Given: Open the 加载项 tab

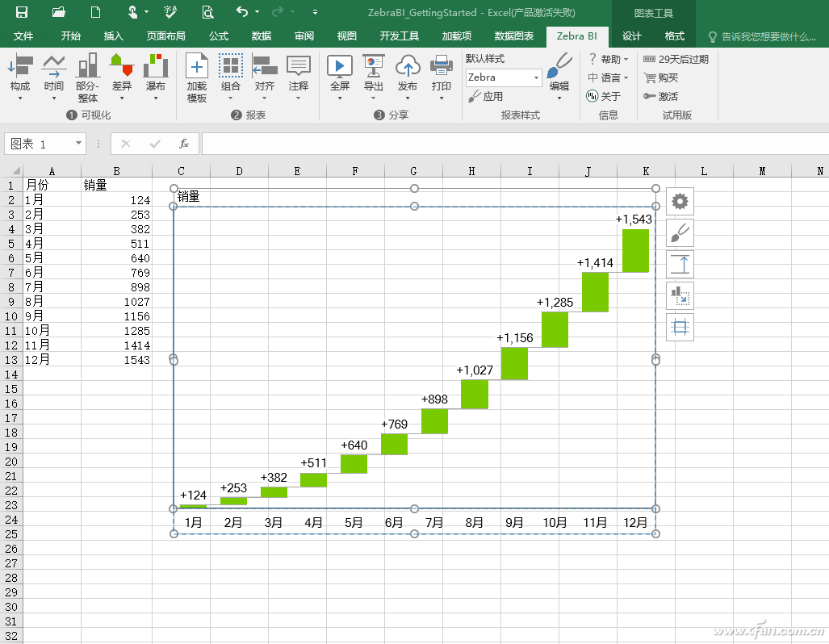Looking at the screenshot, I should (x=457, y=36).
